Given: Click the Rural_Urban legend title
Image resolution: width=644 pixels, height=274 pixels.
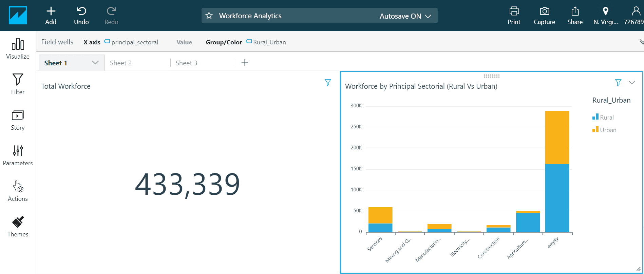Looking at the screenshot, I should click(611, 100).
